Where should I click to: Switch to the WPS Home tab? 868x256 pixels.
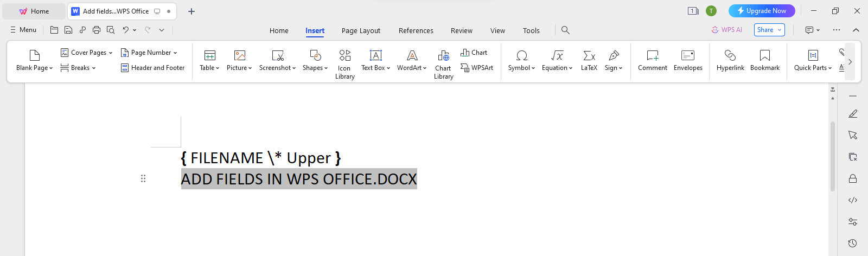34,11
